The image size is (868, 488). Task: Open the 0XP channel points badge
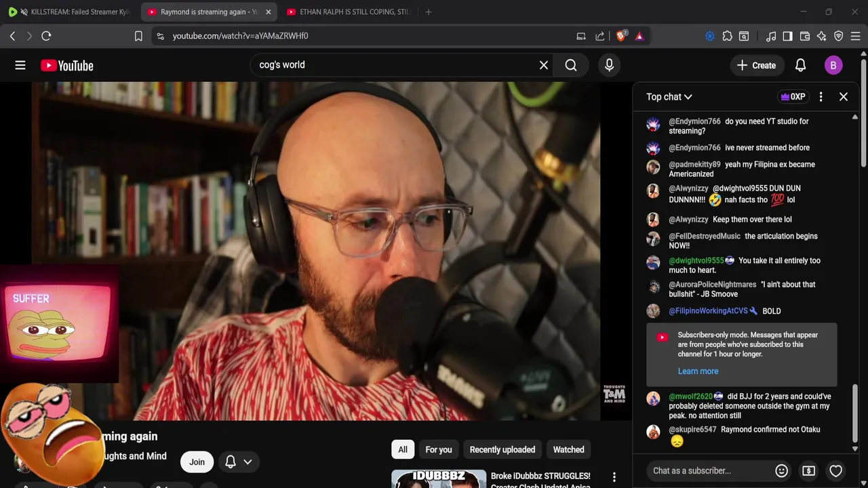793,97
